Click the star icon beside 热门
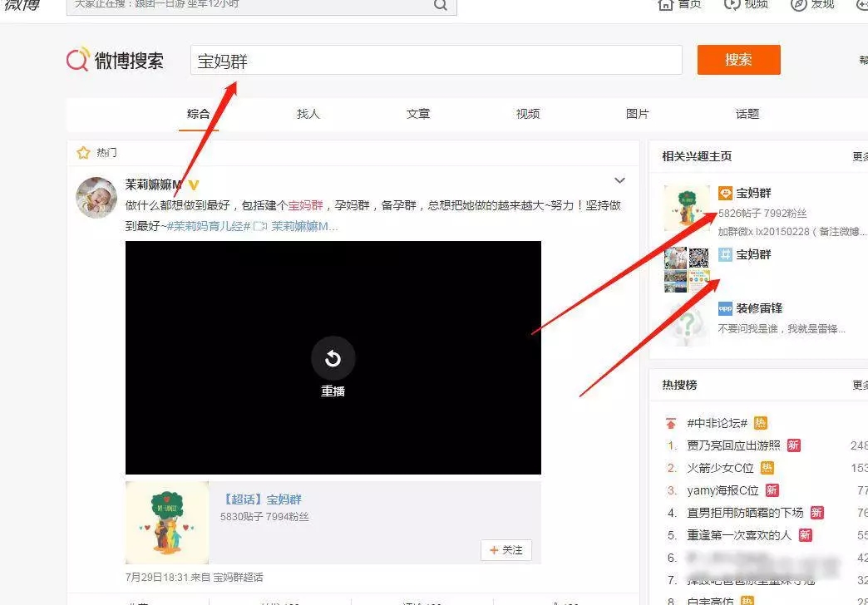This screenshot has width=868, height=605. [x=84, y=153]
